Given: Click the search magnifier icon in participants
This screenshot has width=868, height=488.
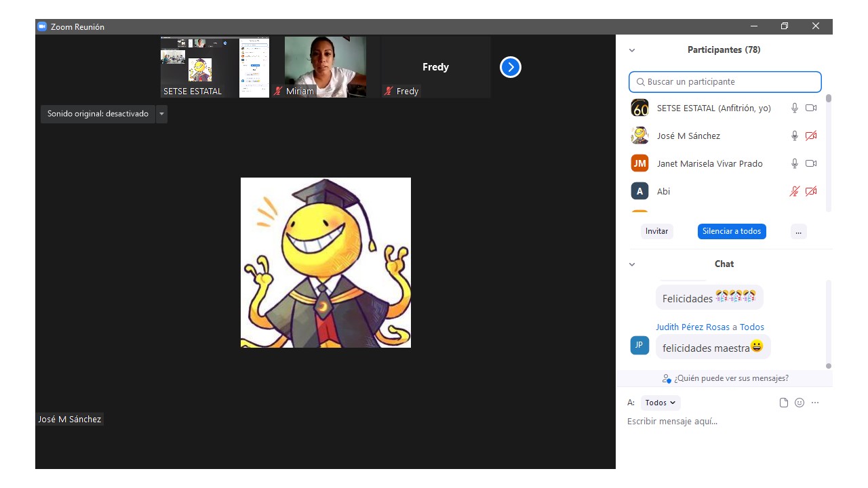Looking at the screenshot, I should (640, 82).
